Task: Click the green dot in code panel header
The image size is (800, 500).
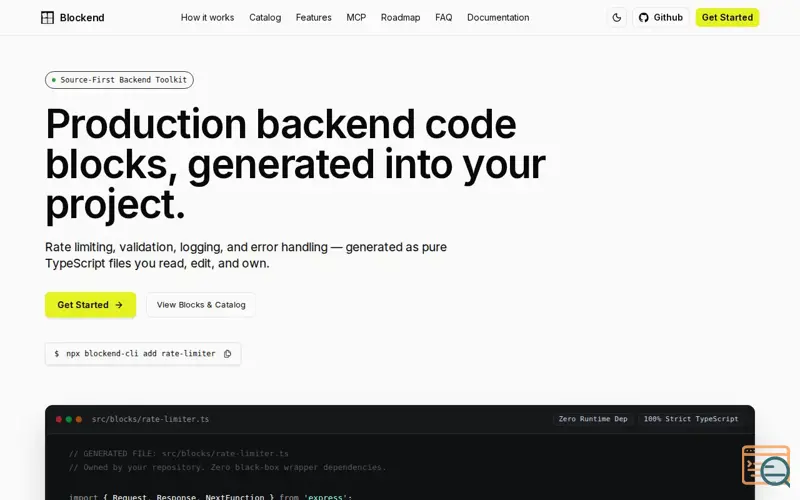Action: pyautogui.click(x=69, y=419)
